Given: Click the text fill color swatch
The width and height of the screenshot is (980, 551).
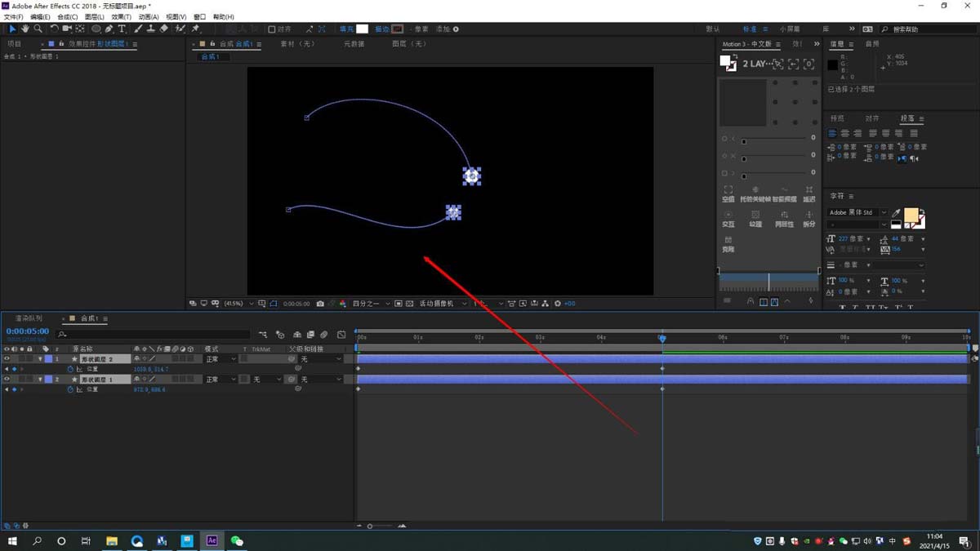Looking at the screenshot, I should pos(911,215).
